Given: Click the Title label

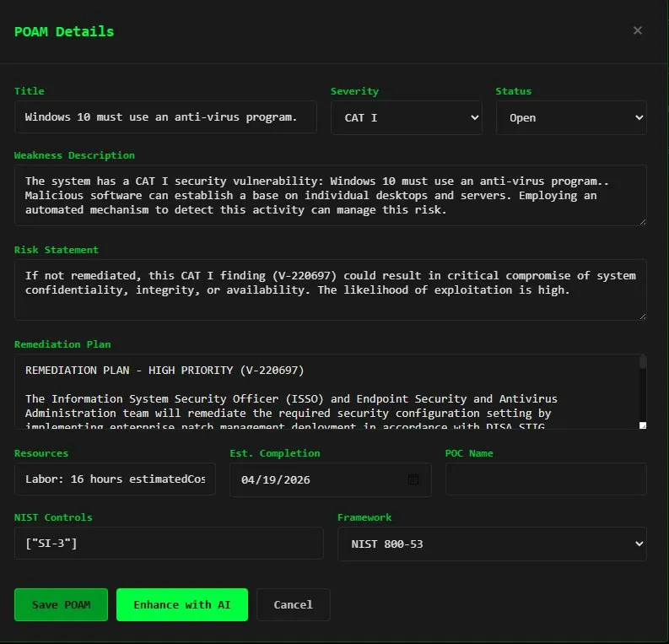Looking at the screenshot, I should click(x=29, y=91).
